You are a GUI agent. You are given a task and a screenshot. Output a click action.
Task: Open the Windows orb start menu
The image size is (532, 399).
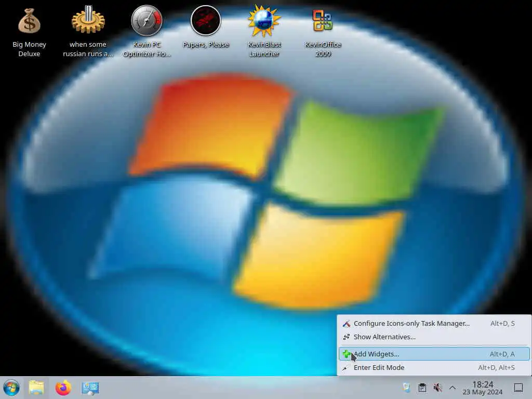click(11, 388)
